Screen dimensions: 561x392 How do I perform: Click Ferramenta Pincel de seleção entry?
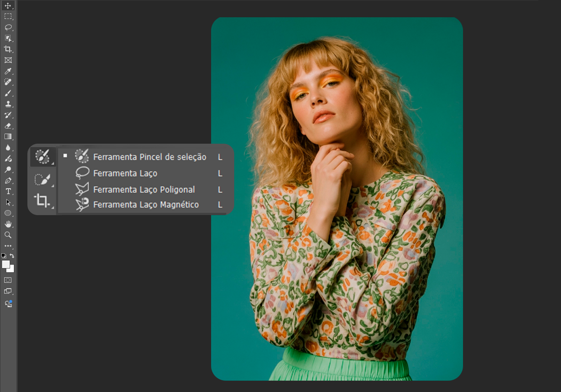149,157
